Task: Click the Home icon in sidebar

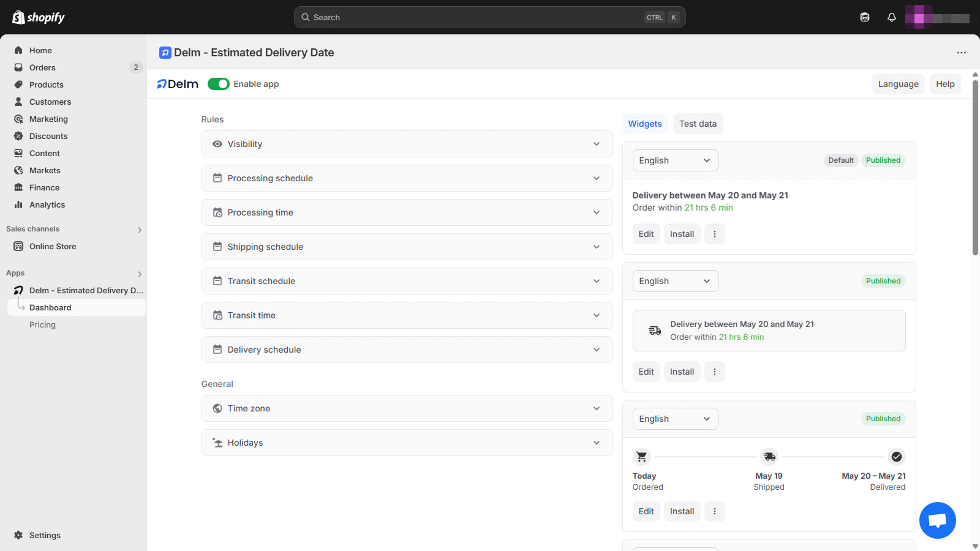Action: coord(18,50)
